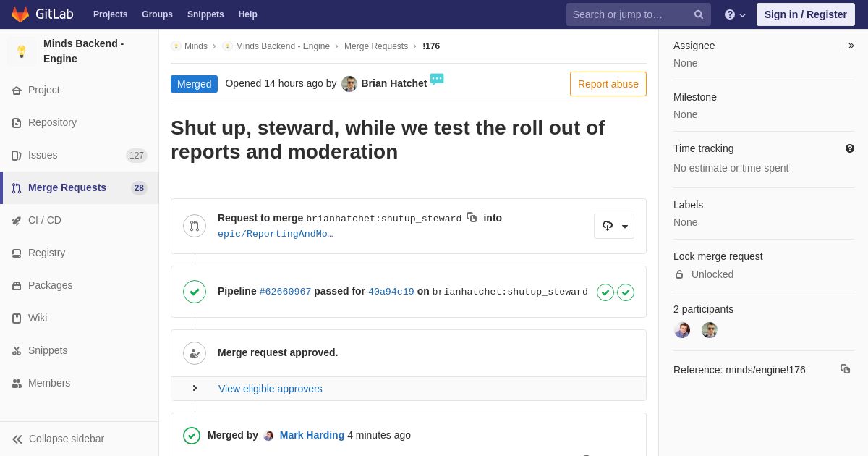This screenshot has width=868, height=456.
Task: Open the Projects menu
Action: click(x=110, y=14)
